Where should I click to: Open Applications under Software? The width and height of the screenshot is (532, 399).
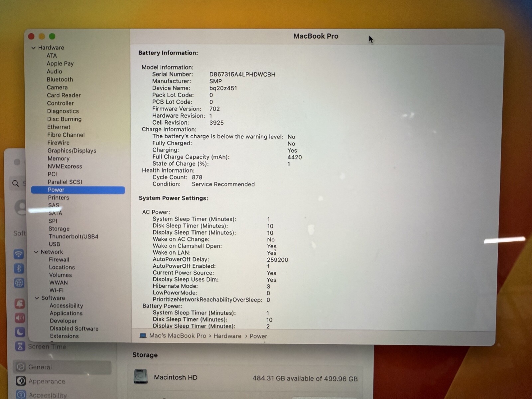tap(66, 313)
